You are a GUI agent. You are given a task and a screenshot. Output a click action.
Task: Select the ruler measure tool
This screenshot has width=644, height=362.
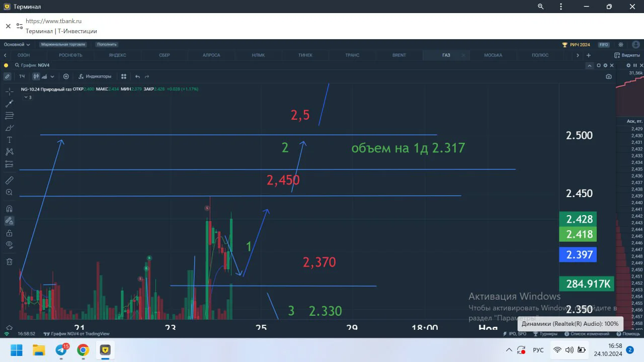[9, 180]
